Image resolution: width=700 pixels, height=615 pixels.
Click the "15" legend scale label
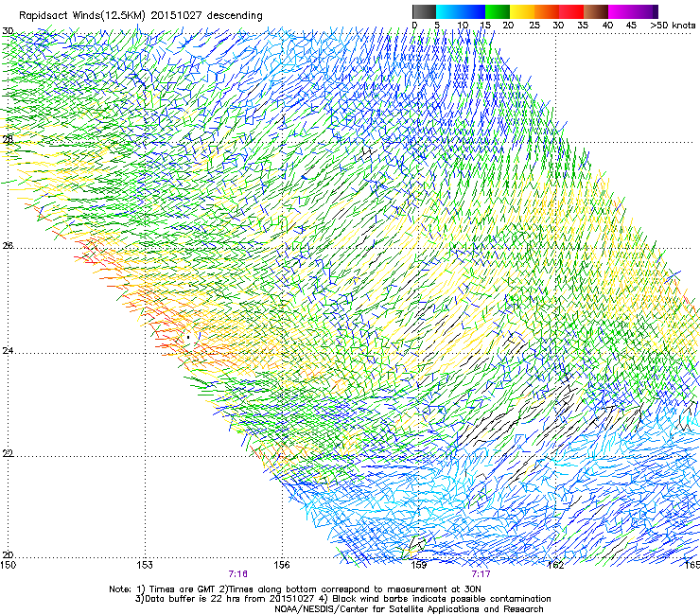[485, 26]
